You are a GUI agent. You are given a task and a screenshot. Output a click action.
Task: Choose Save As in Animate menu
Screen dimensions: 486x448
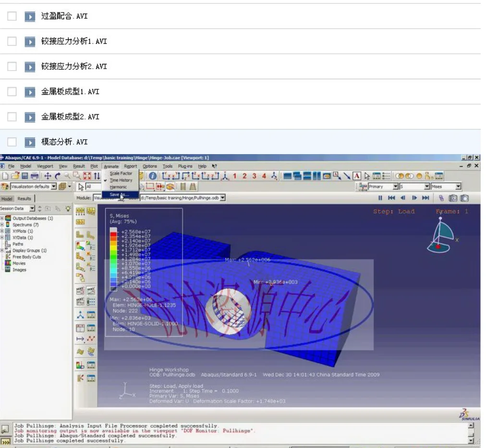(119, 194)
